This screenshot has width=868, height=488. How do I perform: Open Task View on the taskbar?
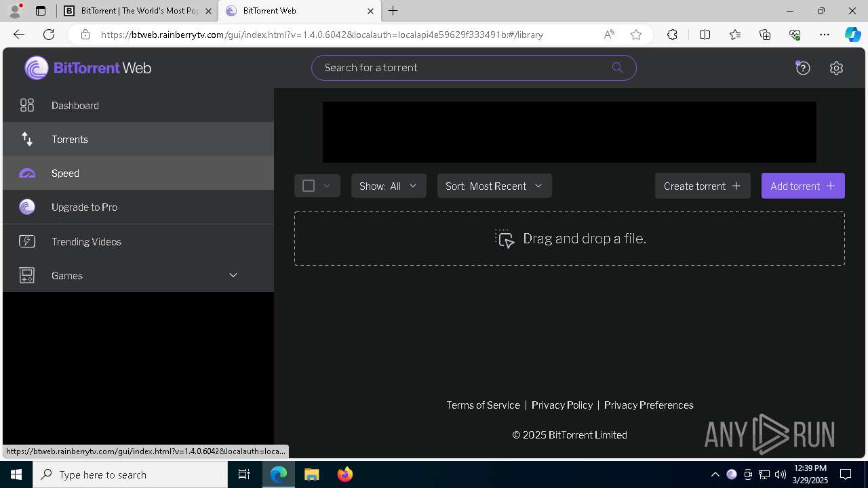tap(244, 474)
